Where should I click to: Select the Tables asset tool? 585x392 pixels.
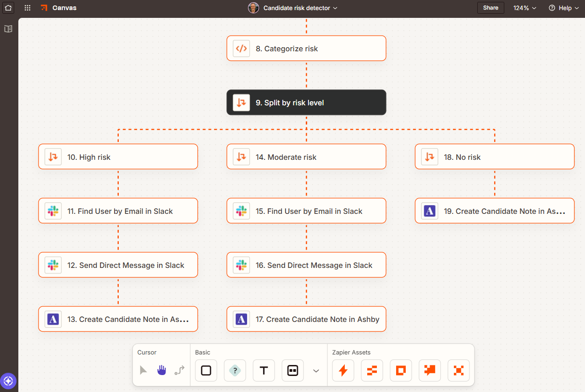(372, 370)
